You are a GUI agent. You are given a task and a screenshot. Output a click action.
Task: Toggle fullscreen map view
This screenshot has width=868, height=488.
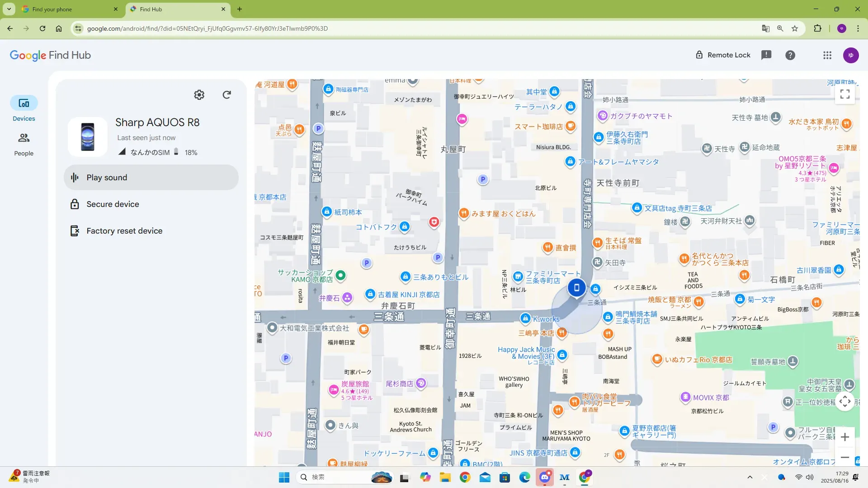coord(844,94)
